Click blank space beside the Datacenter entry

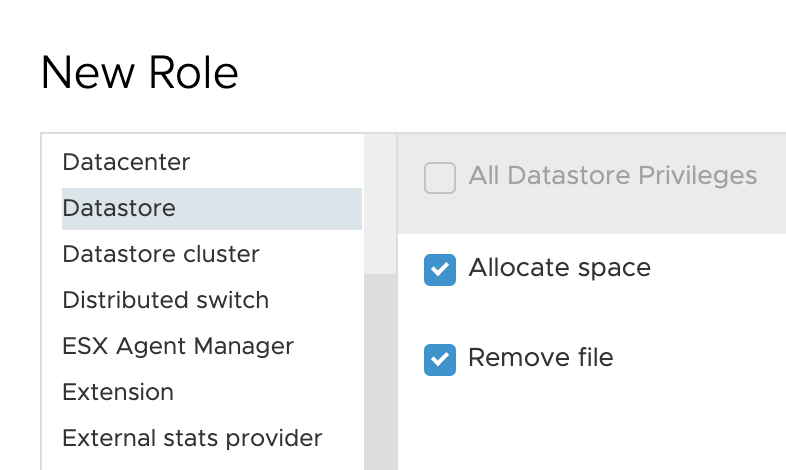pyautogui.click(x=276, y=162)
